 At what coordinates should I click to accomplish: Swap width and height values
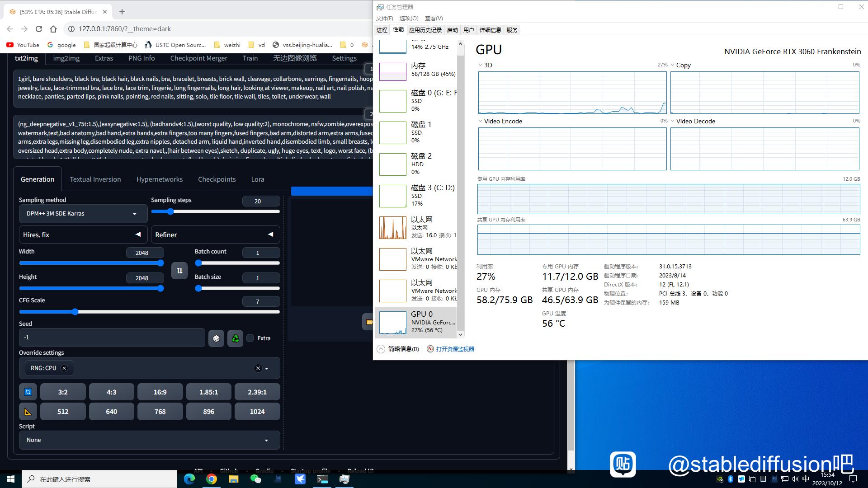click(179, 270)
